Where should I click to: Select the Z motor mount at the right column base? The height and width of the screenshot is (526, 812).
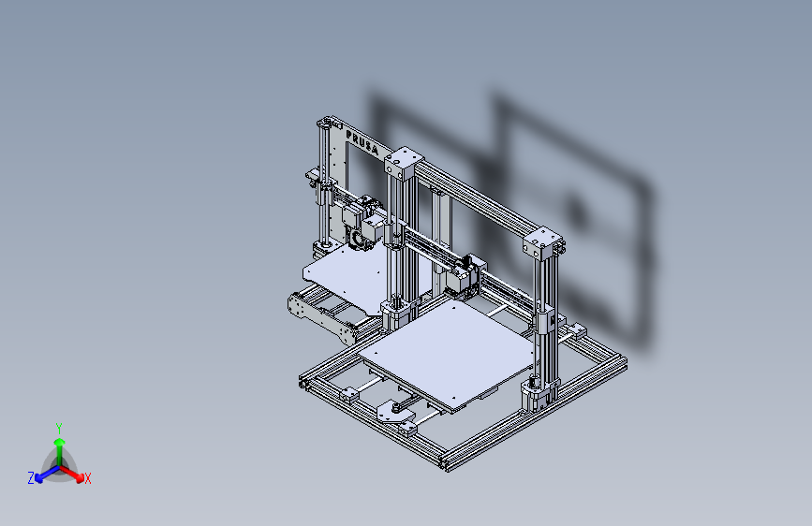539,395
